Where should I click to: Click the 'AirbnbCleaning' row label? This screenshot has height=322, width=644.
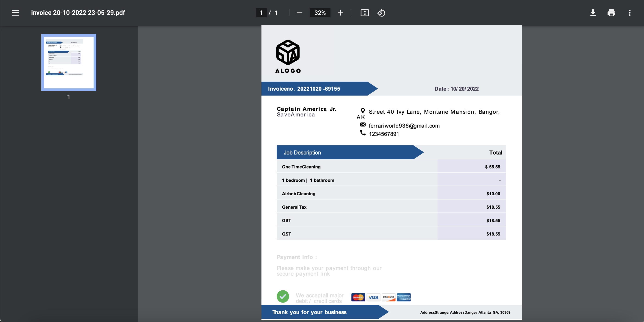click(x=299, y=194)
